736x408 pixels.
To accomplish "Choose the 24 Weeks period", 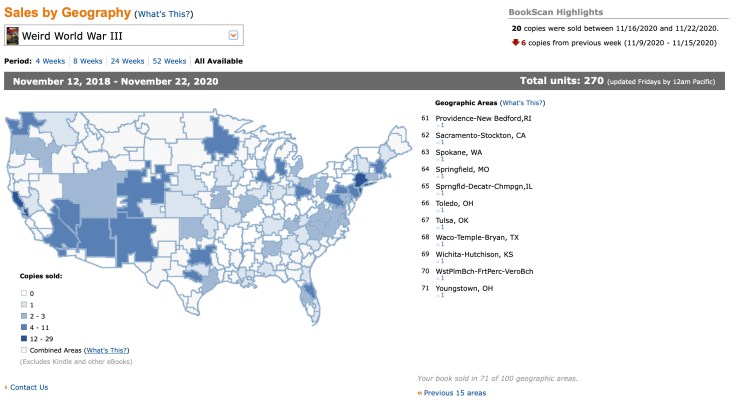I will (128, 61).
